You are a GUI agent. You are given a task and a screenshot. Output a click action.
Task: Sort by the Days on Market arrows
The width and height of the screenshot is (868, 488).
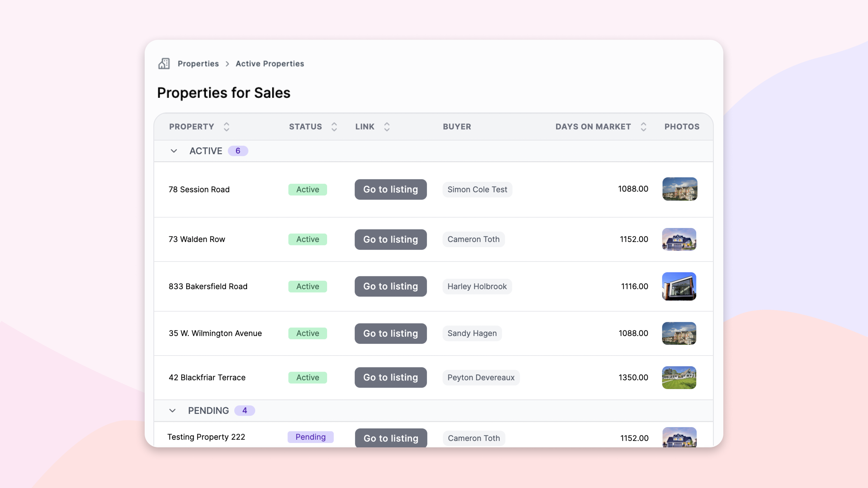coord(643,127)
